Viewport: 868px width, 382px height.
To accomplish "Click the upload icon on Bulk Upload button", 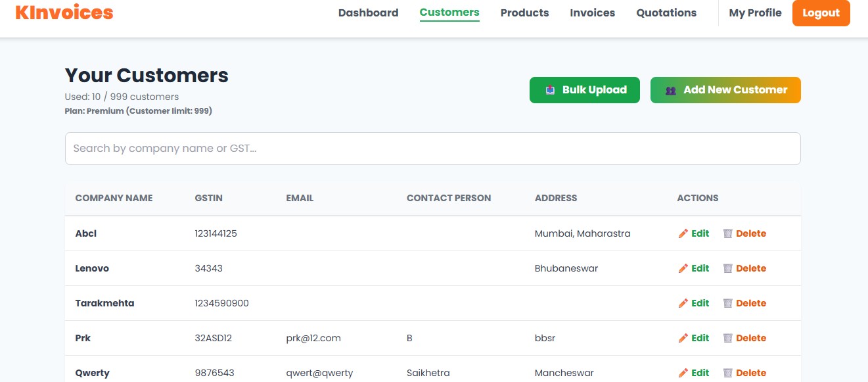I will tap(550, 90).
